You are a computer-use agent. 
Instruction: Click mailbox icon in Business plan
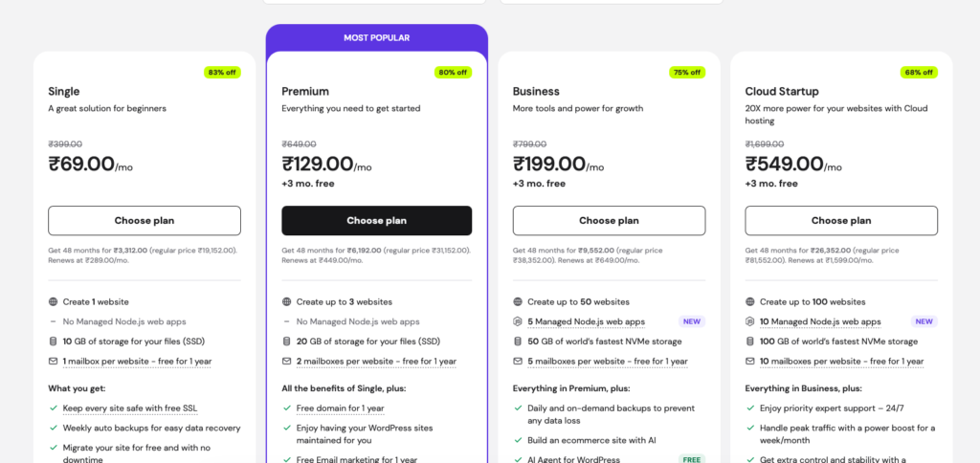[x=518, y=361]
